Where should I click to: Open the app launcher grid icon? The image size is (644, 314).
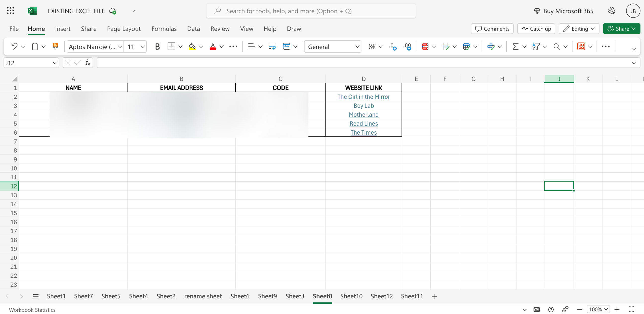10,11
